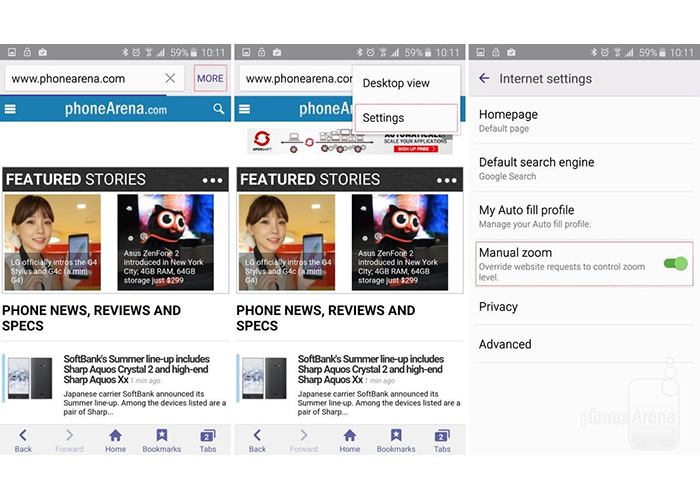Open Advanced settings

tap(584, 344)
